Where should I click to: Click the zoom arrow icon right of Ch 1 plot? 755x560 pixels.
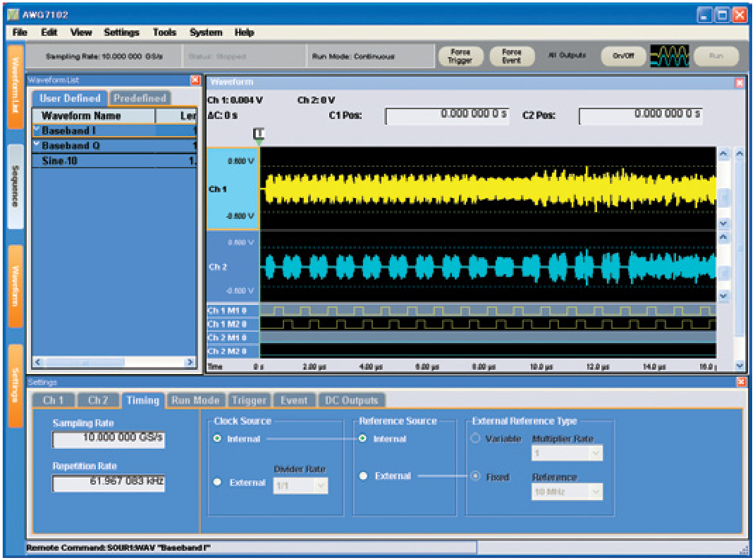[x=724, y=153]
